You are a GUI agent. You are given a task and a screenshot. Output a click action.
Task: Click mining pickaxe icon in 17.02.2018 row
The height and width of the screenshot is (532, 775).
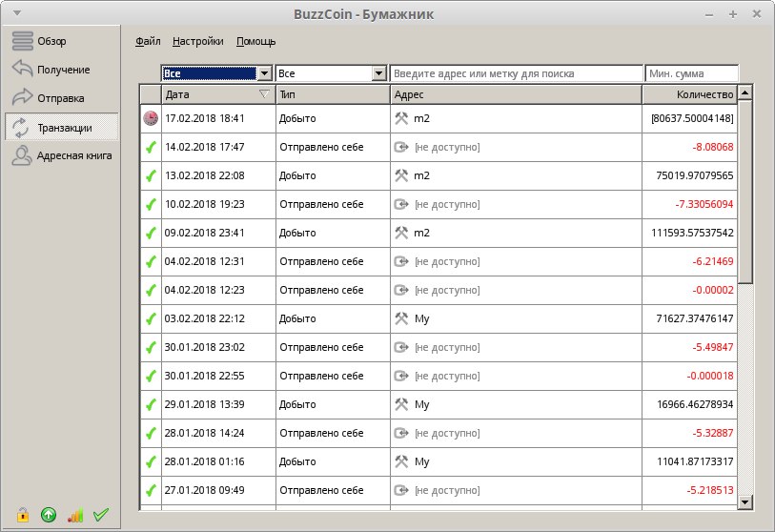(x=401, y=118)
